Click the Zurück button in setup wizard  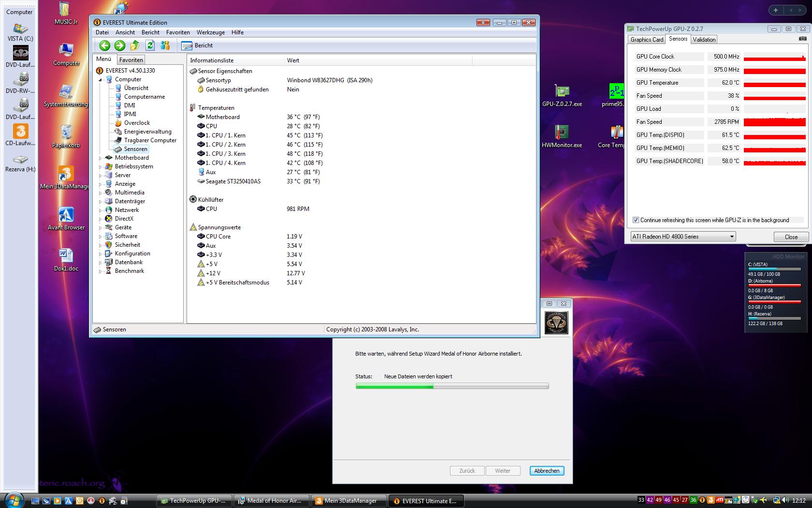[x=467, y=471]
